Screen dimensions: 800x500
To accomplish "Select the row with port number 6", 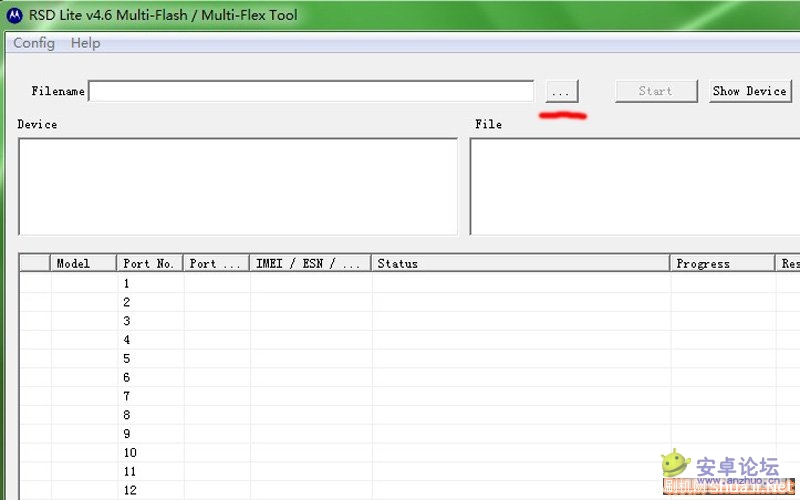I will coord(410,378).
